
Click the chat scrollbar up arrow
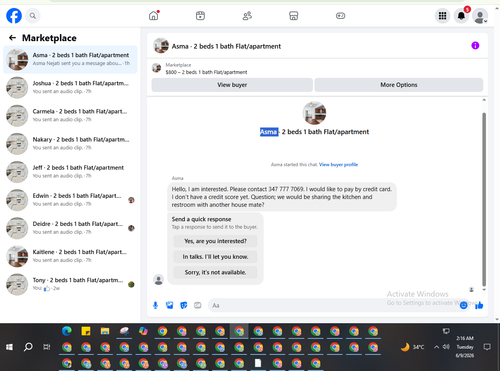484,100
